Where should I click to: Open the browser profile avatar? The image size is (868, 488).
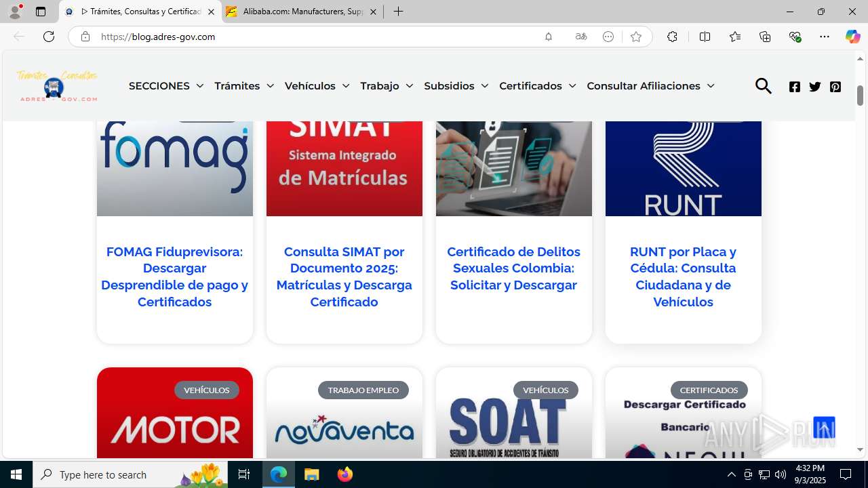15,12
